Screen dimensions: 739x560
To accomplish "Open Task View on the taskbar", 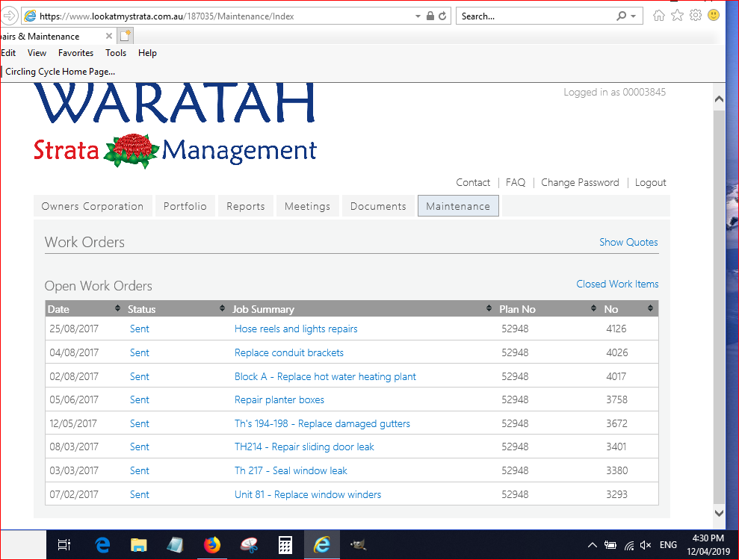I will point(64,545).
